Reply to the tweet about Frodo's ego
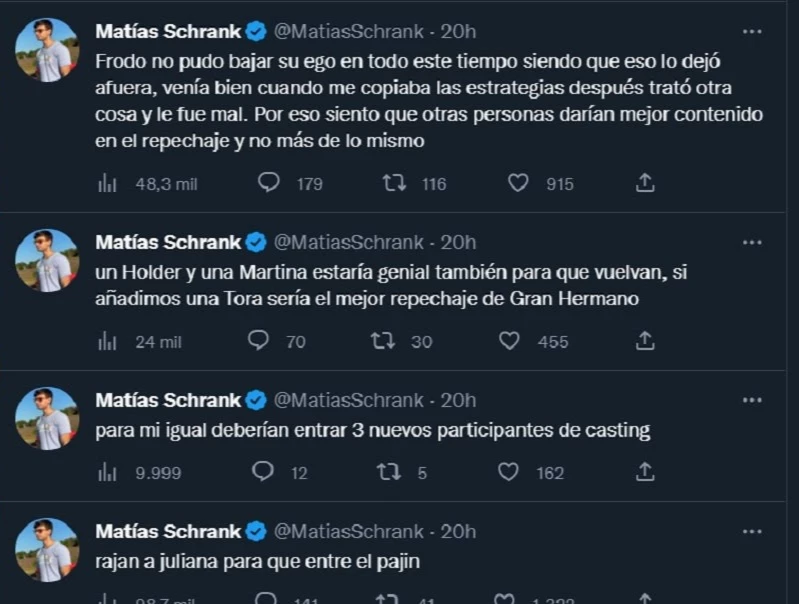Image resolution: width=799 pixels, height=604 pixels. pyautogui.click(x=268, y=183)
